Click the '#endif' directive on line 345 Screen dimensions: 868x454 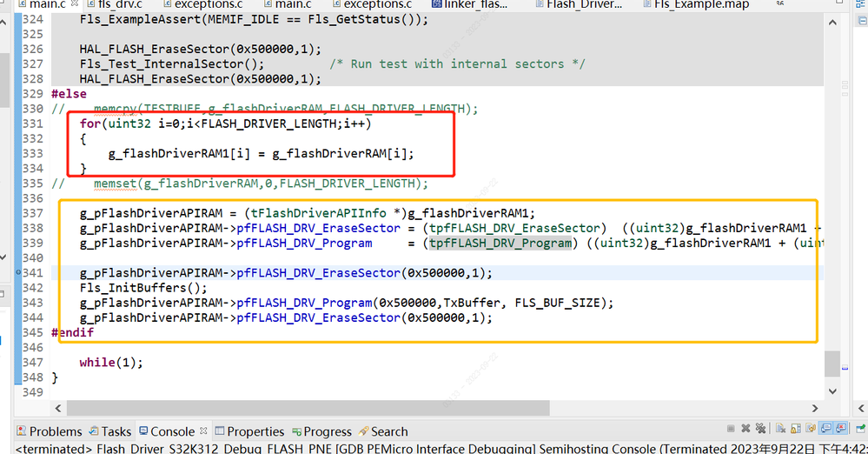[x=72, y=332]
